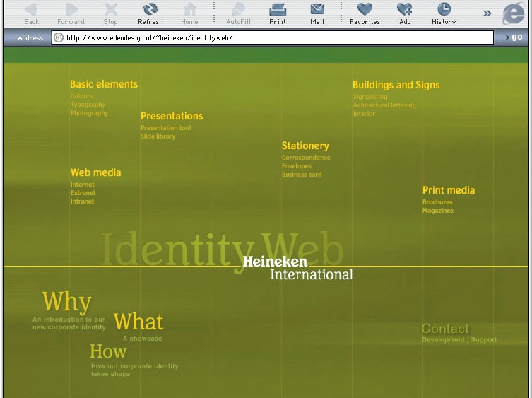Open the Development contact link
This screenshot has width=532, height=398.
coord(443,339)
